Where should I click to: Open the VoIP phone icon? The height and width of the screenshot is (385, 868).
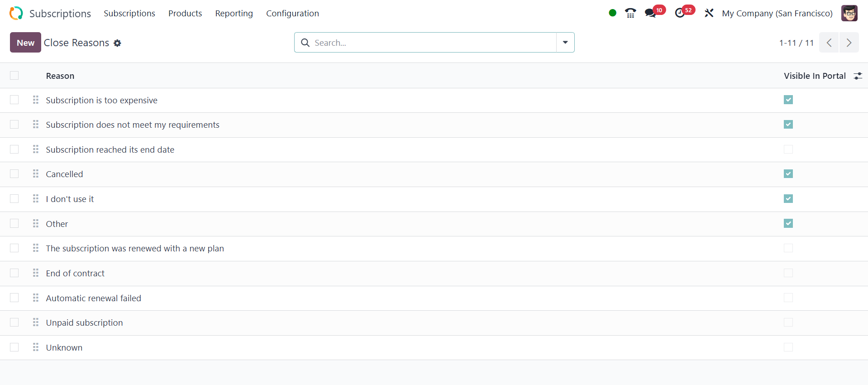pyautogui.click(x=630, y=13)
